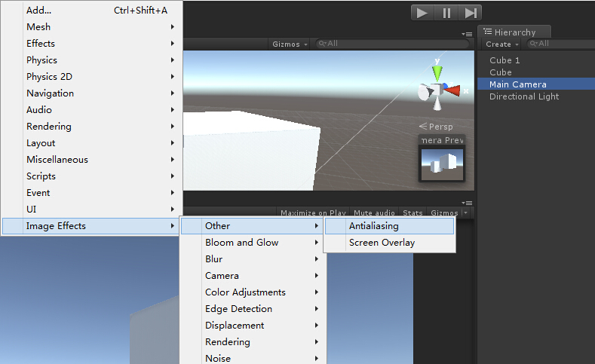Image resolution: width=595 pixels, height=364 pixels.
Task: Open the Hierarchy Create dropdown
Action: 501,44
